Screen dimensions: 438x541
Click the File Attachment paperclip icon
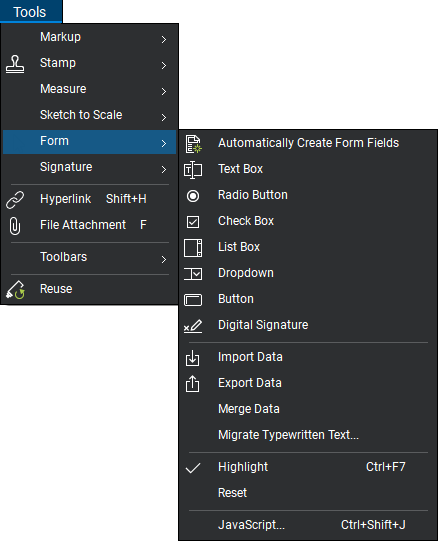pyautogui.click(x=15, y=226)
